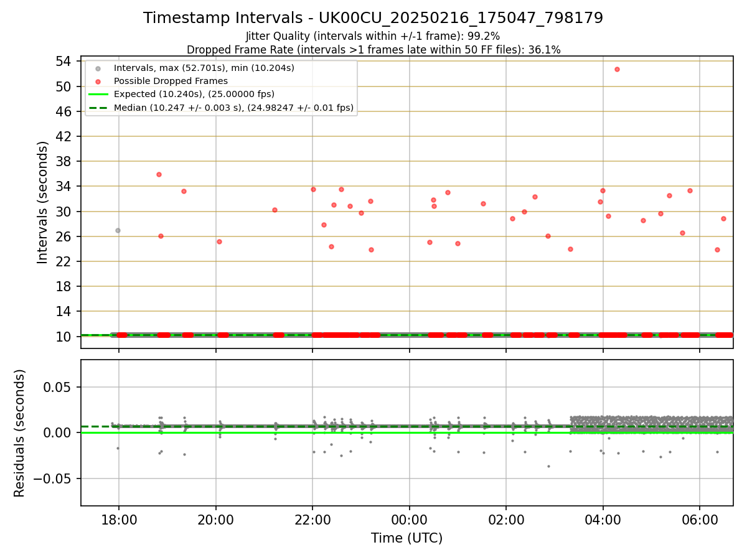Click the 'Intervals (seconds)' y-axis label
This screenshot has height=560, width=747.
[42, 202]
